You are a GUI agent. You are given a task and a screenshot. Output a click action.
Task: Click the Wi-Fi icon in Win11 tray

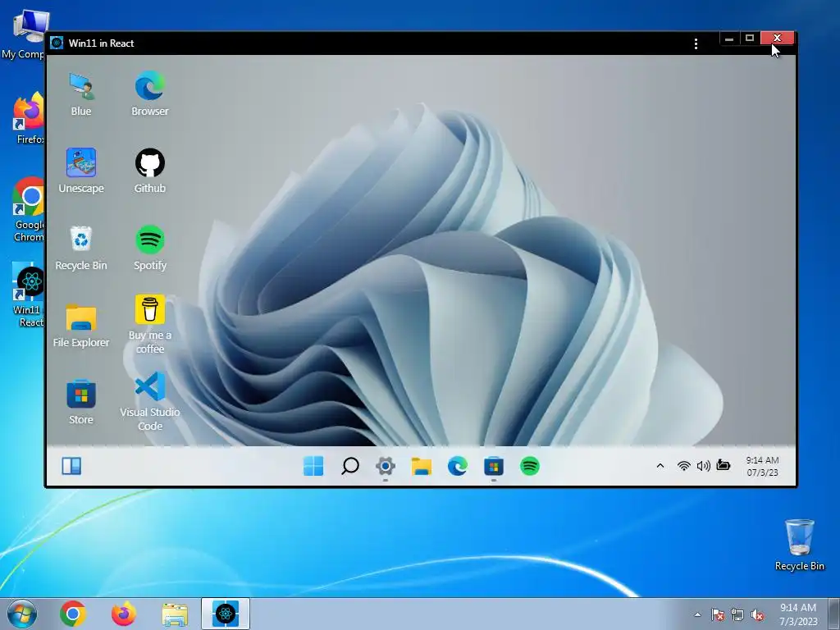point(683,466)
